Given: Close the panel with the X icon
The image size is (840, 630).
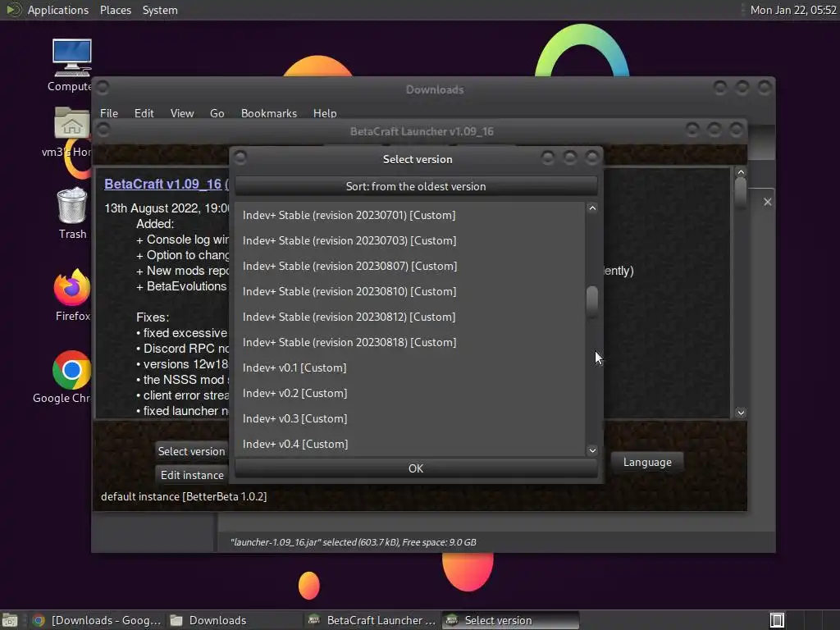Looking at the screenshot, I should (x=767, y=202).
